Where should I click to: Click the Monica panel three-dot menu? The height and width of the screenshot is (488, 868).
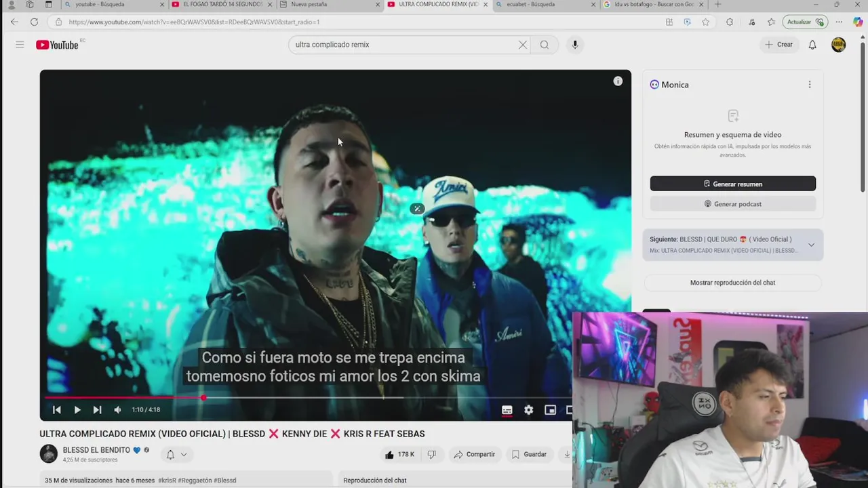tap(810, 85)
